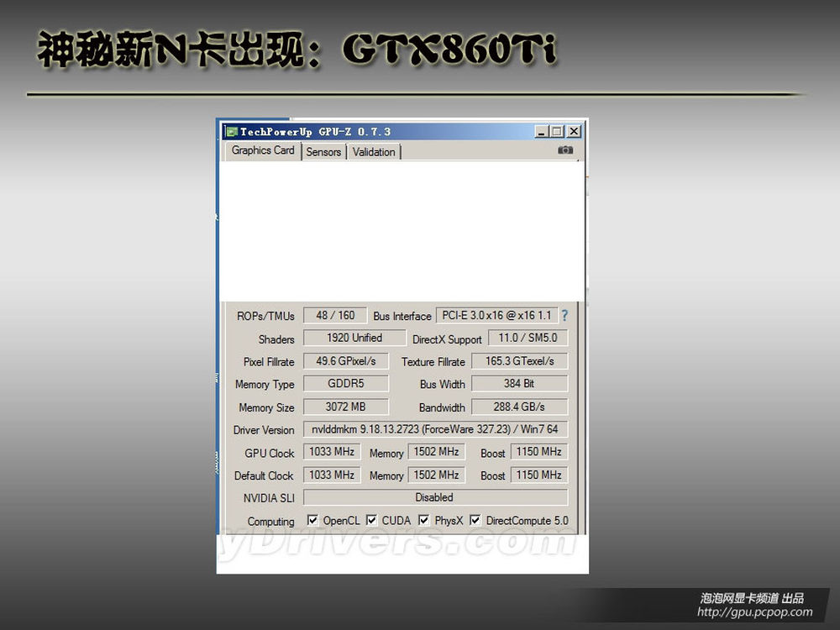Click the 'TechPowerUp GPU-Z 0.7.3' title bar text
This screenshot has height=630, width=840.
(315, 131)
